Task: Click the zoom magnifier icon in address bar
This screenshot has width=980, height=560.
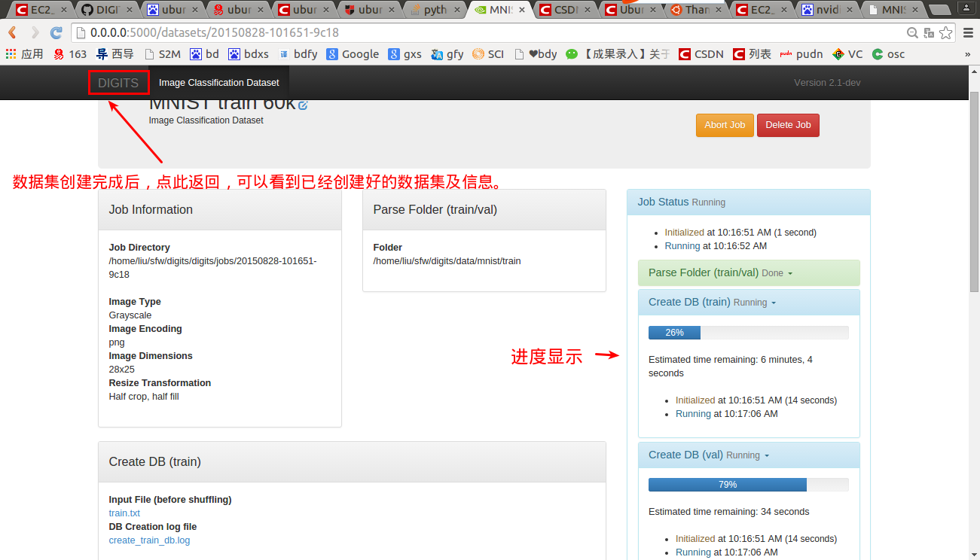Action: tap(912, 33)
